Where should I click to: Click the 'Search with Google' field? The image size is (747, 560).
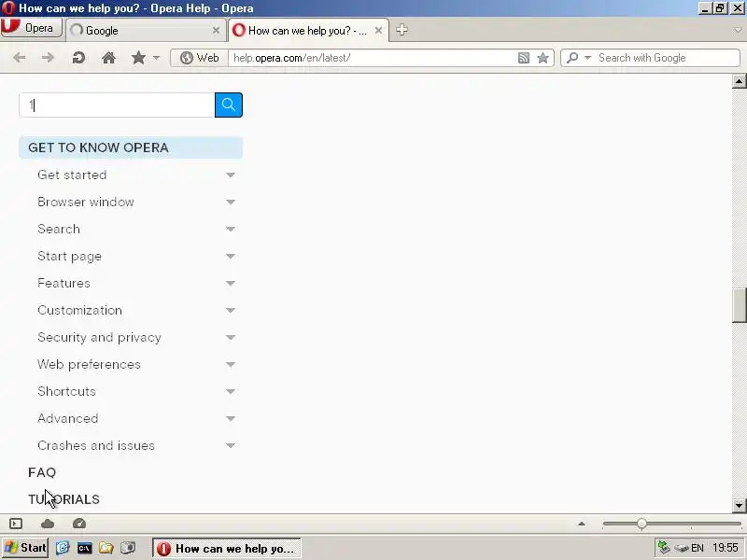(x=667, y=58)
